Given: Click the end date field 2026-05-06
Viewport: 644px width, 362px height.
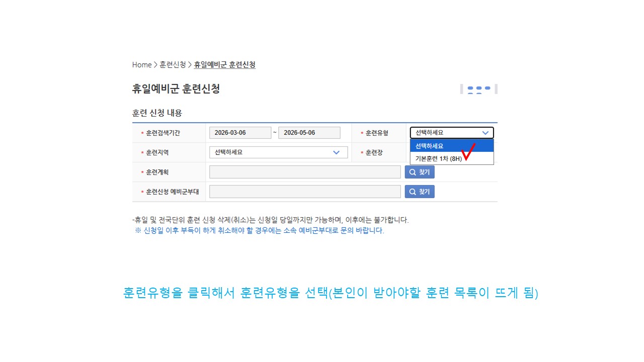Looking at the screenshot, I should pos(309,133).
